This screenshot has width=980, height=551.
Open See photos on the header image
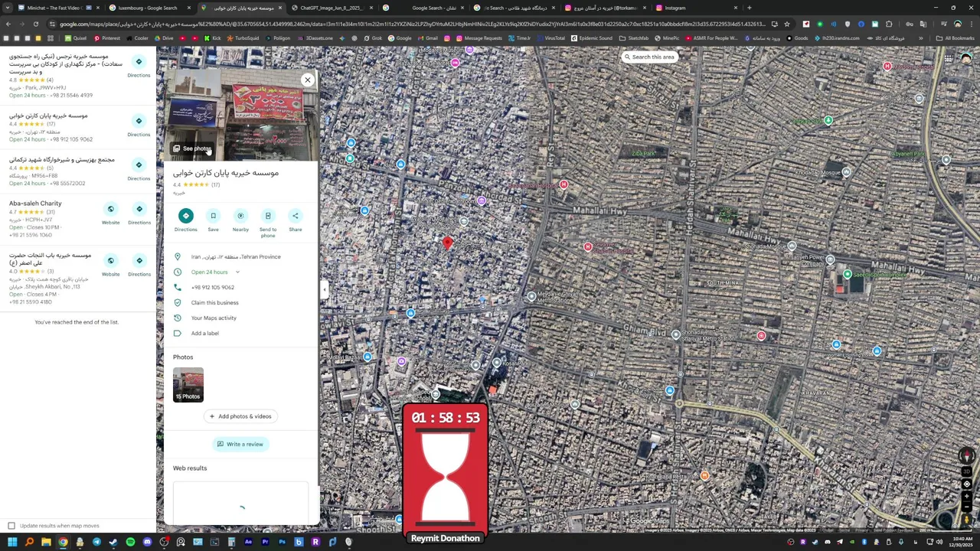tap(191, 148)
